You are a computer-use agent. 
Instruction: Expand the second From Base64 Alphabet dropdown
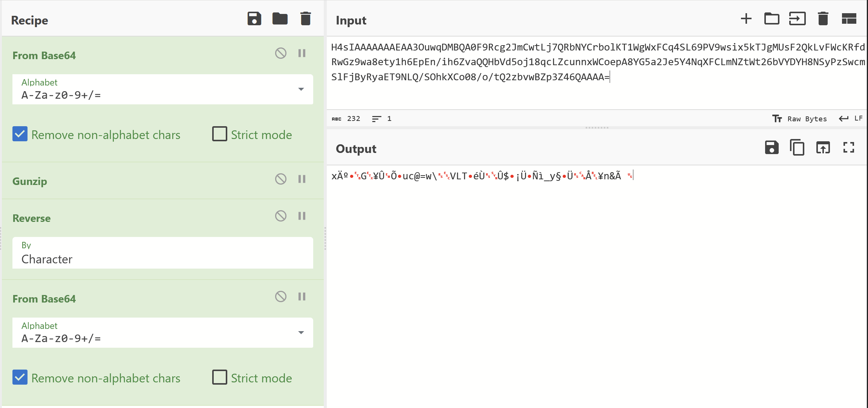(301, 333)
